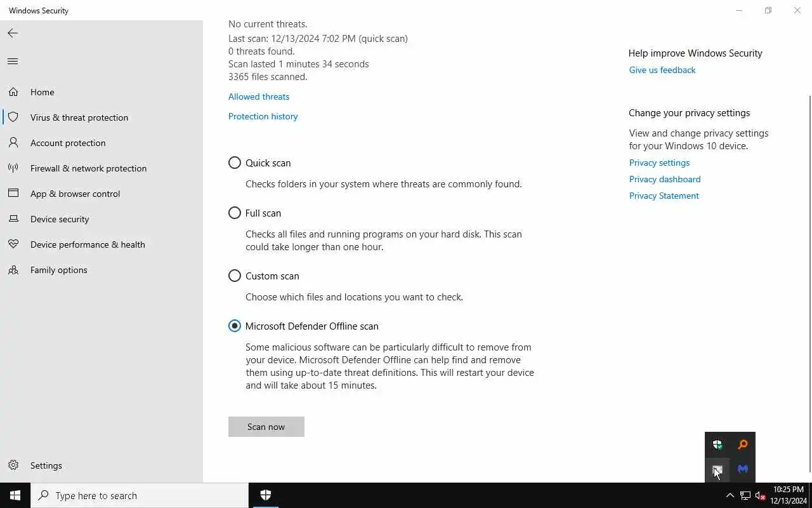The width and height of the screenshot is (812, 508).
Task: Select Virus & threat protection in the sidebar
Action: (x=101, y=117)
